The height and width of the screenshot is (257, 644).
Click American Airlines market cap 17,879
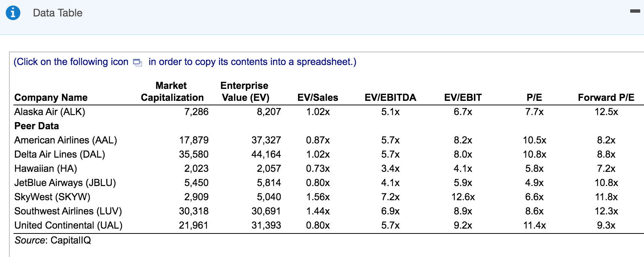tap(194, 140)
